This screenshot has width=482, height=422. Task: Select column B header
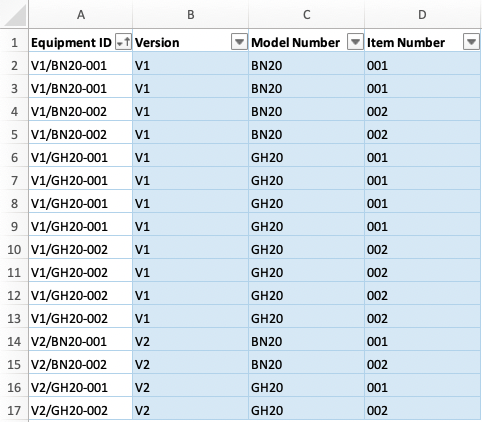click(190, 14)
